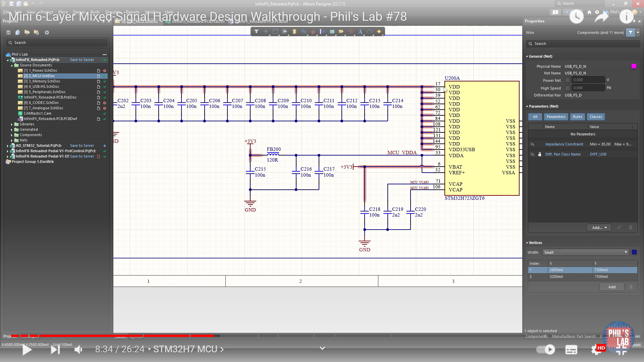The height and width of the screenshot is (362, 644).
Task: Enable the High Speed checkbox
Action: coord(568,88)
